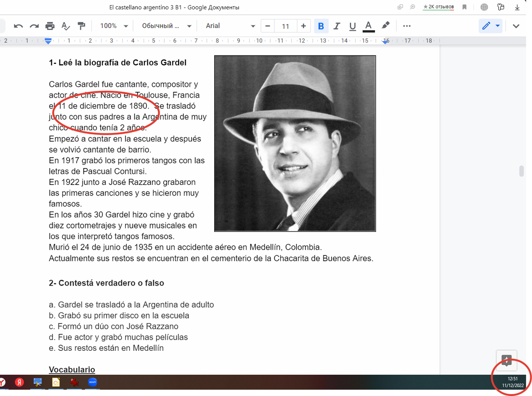Viewport: 532px width, 396px height.
Task: Undo the last edit
Action: point(18,26)
